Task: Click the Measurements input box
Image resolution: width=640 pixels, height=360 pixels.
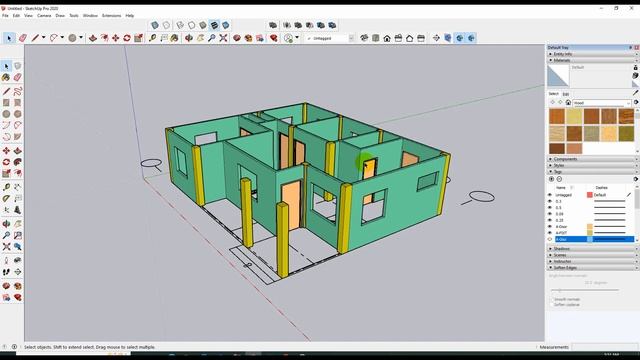Action: (x=604, y=347)
